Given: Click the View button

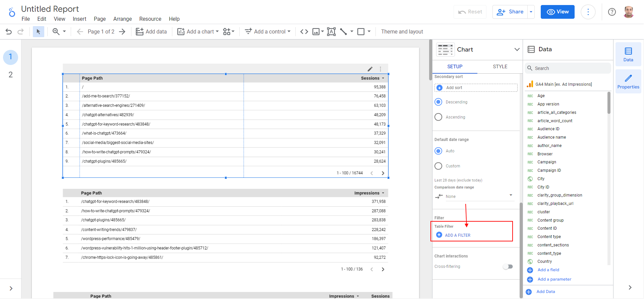Looking at the screenshot, I should 558,12.
